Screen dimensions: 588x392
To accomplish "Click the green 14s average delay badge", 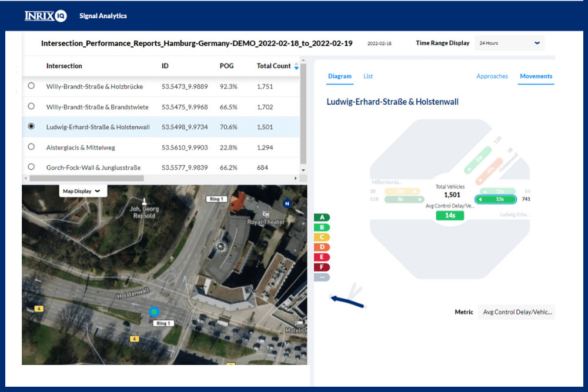I will click(x=450, y=216).
